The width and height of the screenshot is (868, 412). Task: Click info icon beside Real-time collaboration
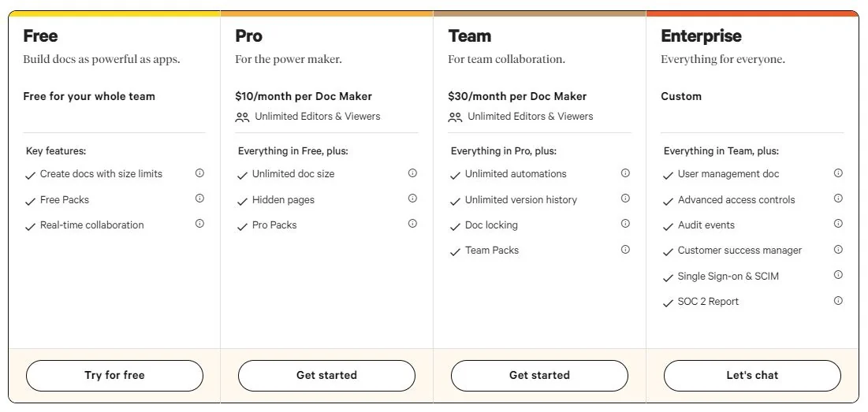[199, 224]
